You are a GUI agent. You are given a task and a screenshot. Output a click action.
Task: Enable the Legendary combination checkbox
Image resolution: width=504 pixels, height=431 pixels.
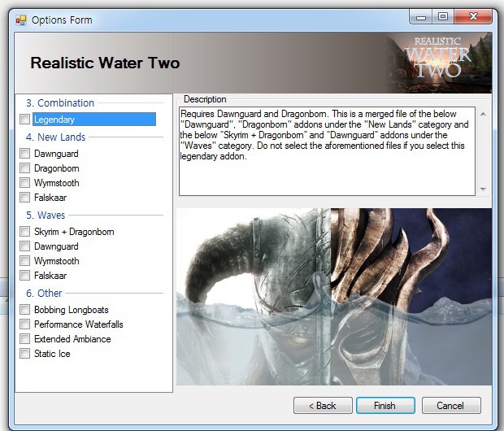tap(25, 120)
